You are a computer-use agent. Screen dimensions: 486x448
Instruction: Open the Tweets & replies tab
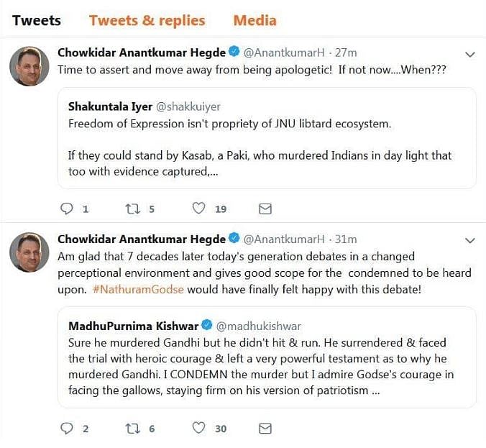pos(147,20)
